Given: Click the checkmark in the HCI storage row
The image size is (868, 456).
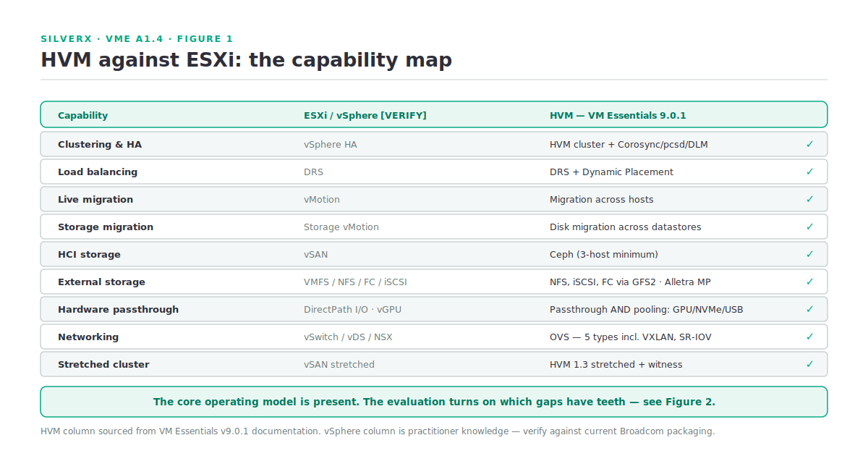Looking at the screenshot, I should [x=809, y=254].
